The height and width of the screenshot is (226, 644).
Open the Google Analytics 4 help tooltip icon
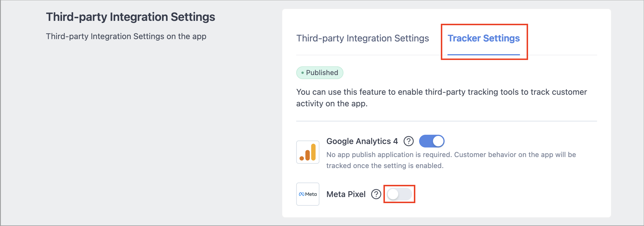coord(409,141)
